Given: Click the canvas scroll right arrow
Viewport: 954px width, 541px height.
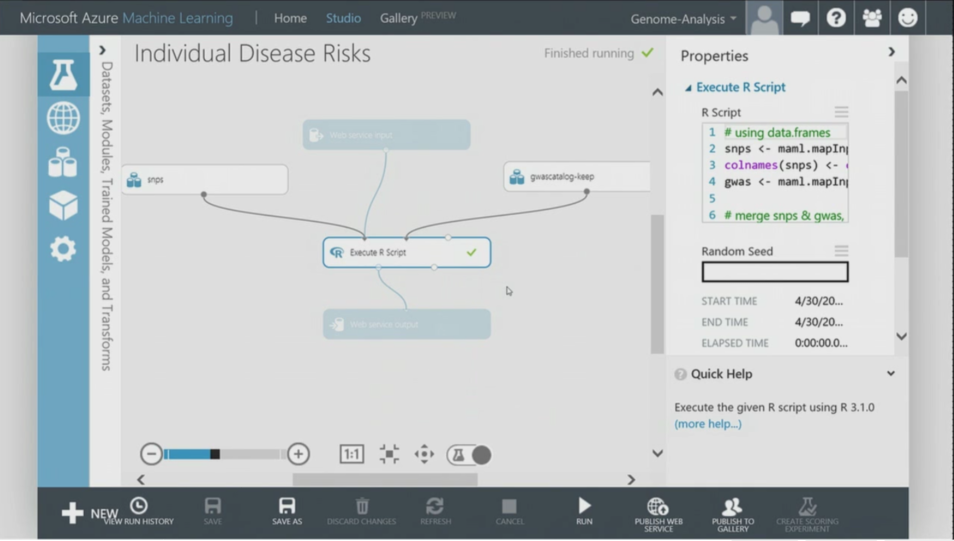Looking at the screenshot, I should (x=631, y=480).
